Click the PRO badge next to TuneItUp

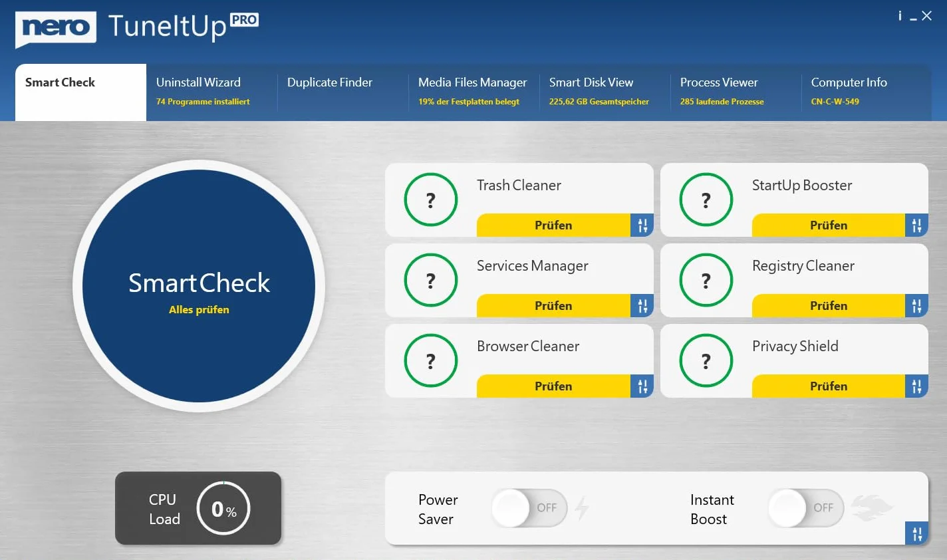(x=244, y=20)
